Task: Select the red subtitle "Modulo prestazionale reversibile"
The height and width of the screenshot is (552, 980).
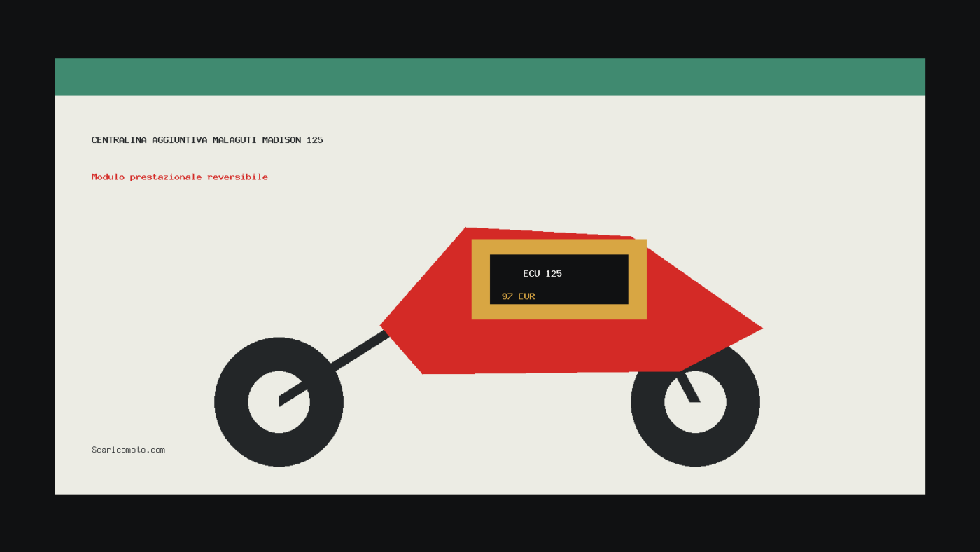Action: pyautogui.click(x=180, y=177)
